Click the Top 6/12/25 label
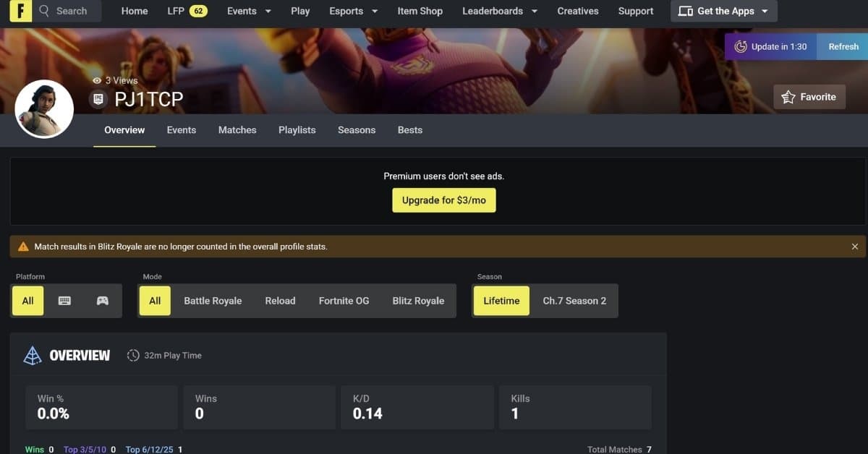 click(148, 450)
